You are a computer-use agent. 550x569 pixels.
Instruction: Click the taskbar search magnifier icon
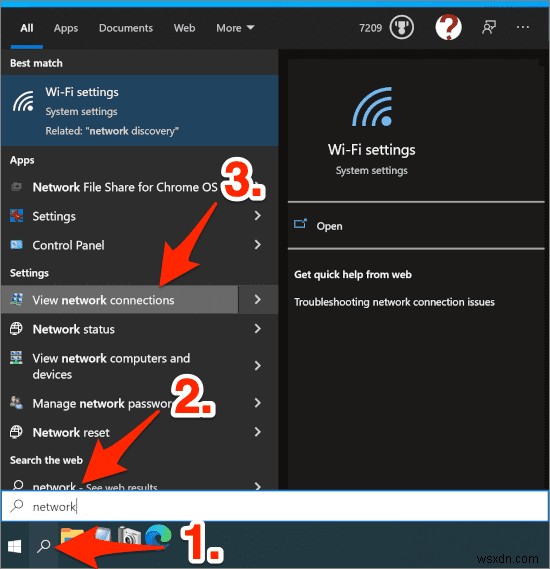coord(44,545)
